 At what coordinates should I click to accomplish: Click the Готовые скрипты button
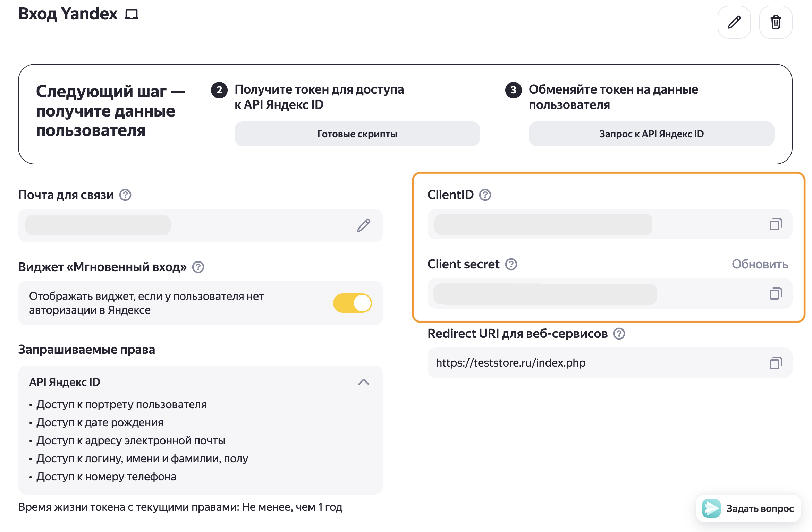[x=357, y=134]
